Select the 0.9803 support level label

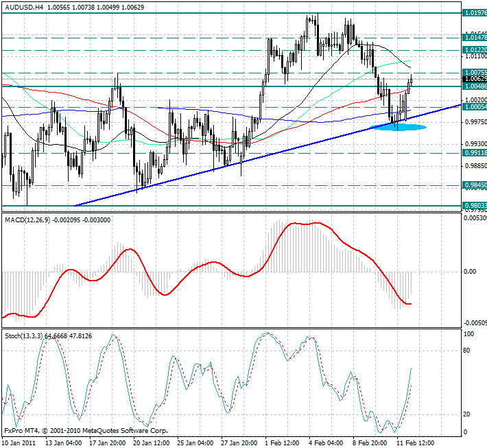[x=475, y=206]
